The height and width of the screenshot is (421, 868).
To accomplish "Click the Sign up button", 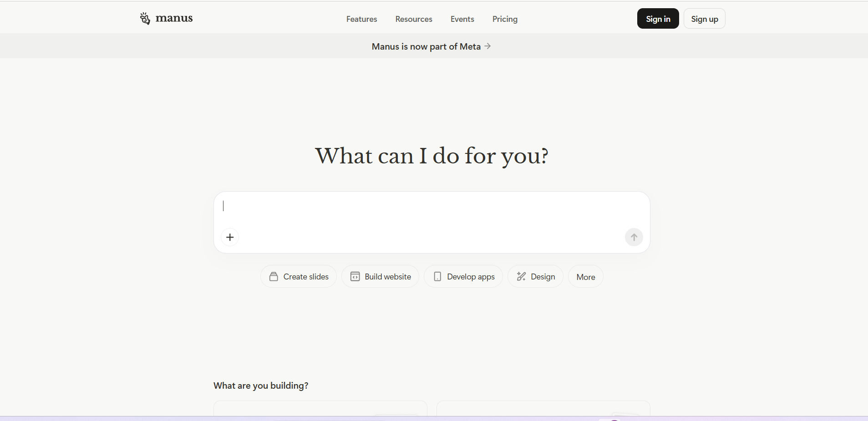I will [704, 19].
